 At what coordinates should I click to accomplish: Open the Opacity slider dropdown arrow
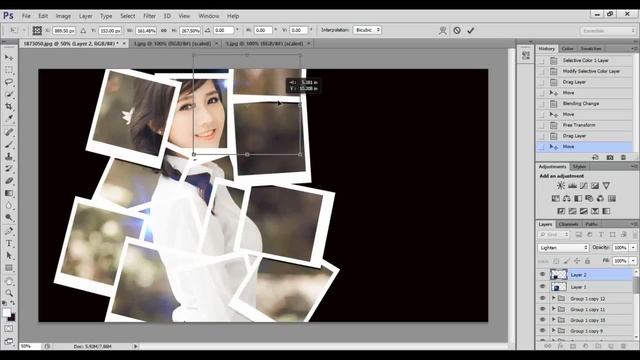pyautogui.click(x=633, y=248)
